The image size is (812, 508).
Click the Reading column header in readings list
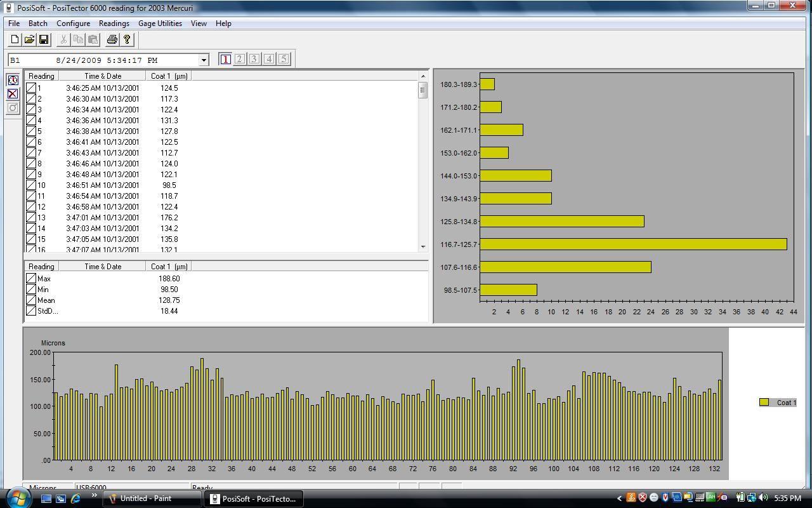point(41,76)
